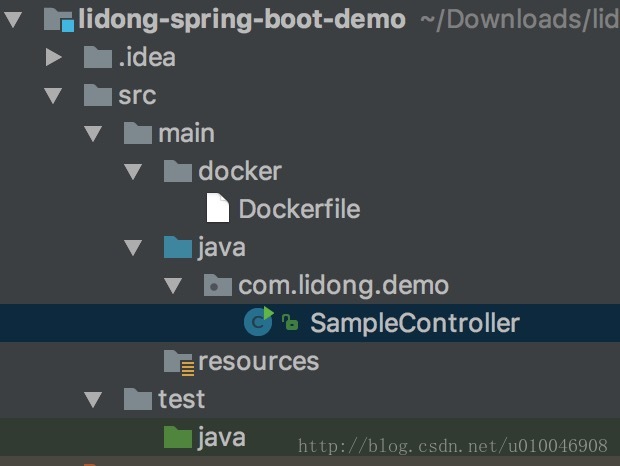Expand the .idea folder arrow

click(54, 57)
